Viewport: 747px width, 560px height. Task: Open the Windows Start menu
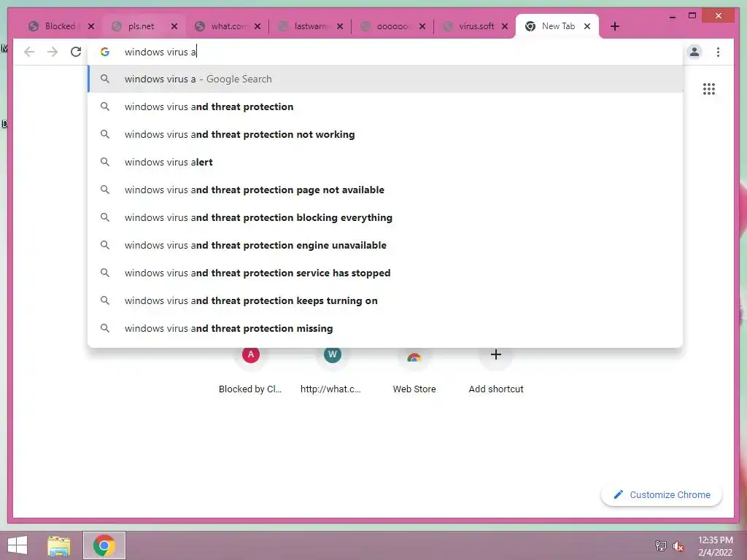[18, 545]
